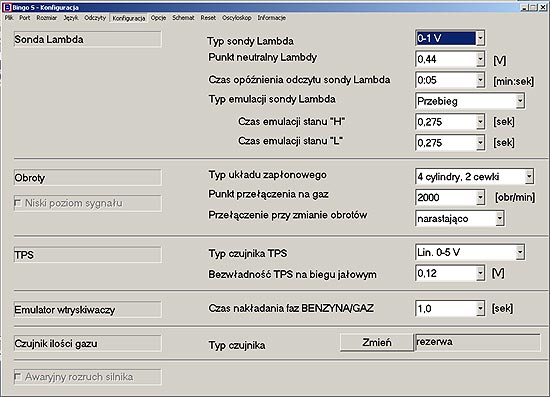Open Czas emulacji stanu "H" dropdown
The image size is (550, 397).
(x=480, y=122)
